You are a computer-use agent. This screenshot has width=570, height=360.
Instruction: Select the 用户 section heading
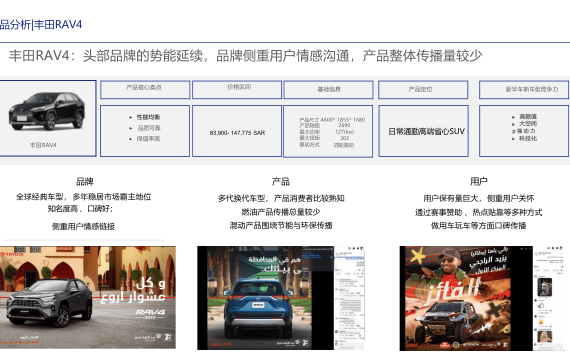pos(478,181)
